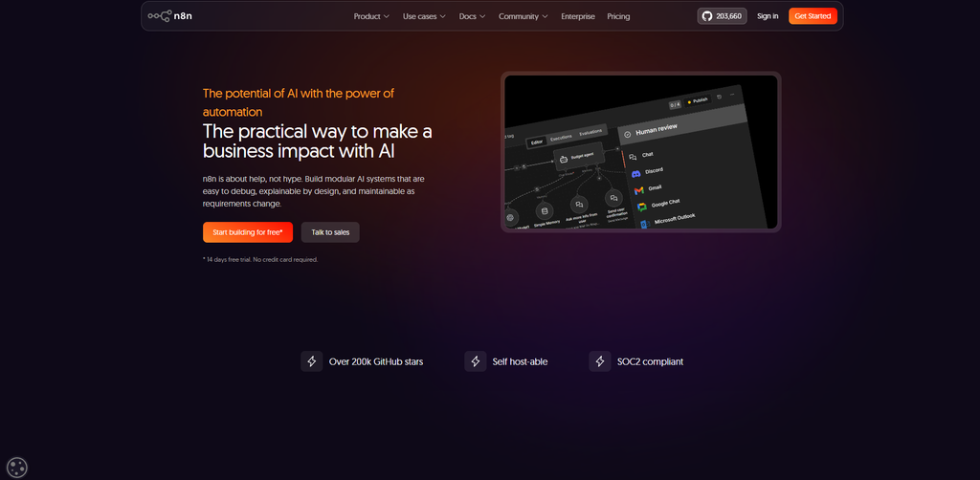Viewport: 980px width, 480px height.
Task: Click the Sign in link
Action: (768, 16)
